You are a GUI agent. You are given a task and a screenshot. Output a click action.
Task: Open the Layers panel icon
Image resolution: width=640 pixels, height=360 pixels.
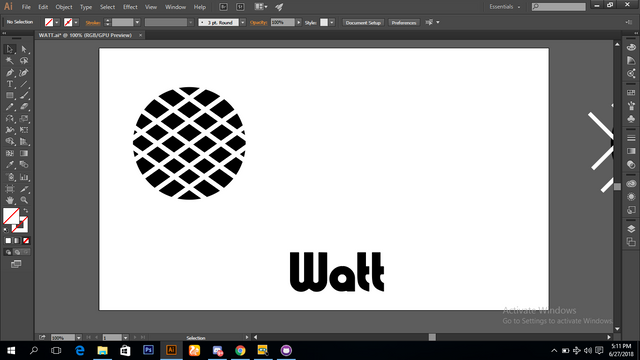click(631, 229)
